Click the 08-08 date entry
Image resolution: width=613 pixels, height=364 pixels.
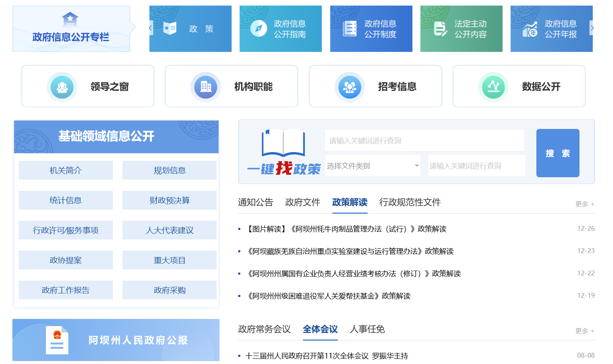click(x=586, y=355)
